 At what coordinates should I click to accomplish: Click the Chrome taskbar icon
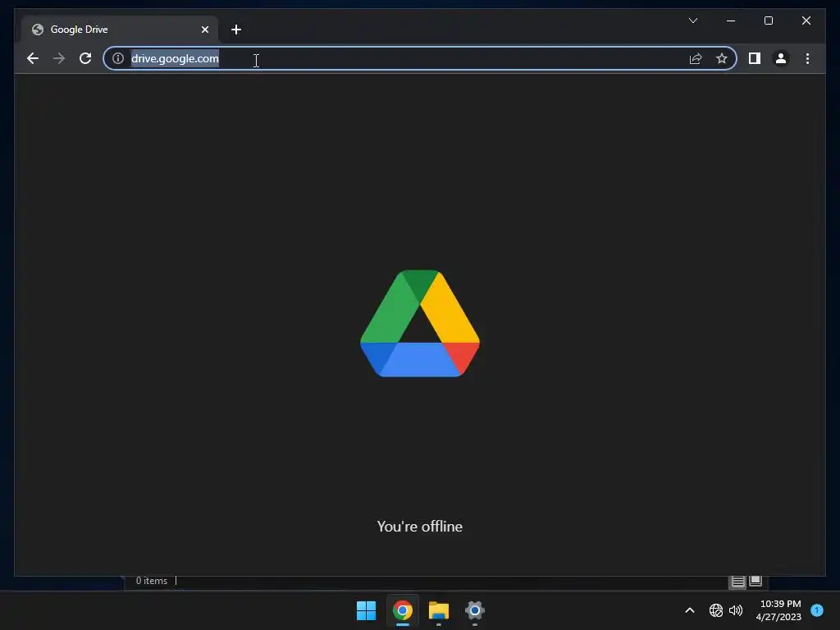pyautogui.click(x=402, y=610)
